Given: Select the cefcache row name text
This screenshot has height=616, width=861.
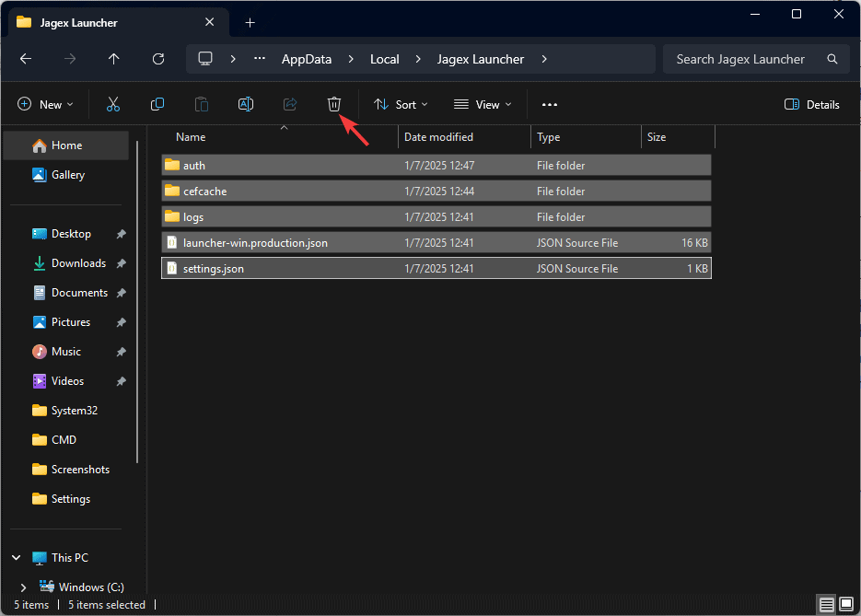Looking at the screenshot, I should click(x=204, y=191).
